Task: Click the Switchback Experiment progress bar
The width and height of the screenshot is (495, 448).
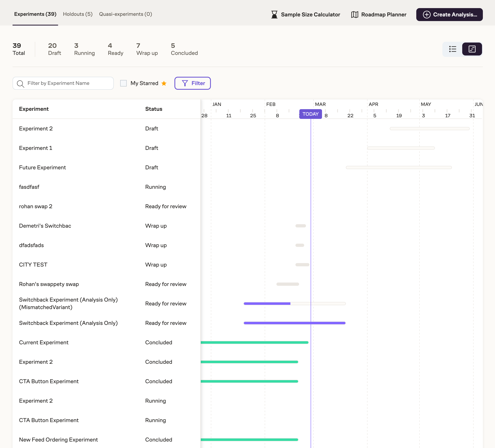Action: [295, 323]
